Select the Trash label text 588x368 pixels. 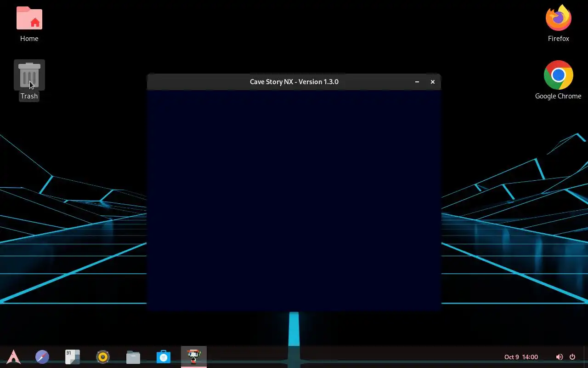click(x=29, y=96)
